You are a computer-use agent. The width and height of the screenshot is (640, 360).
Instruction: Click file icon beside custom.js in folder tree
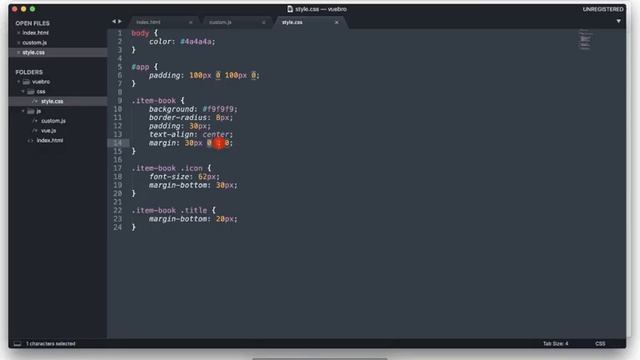[35, 121]
